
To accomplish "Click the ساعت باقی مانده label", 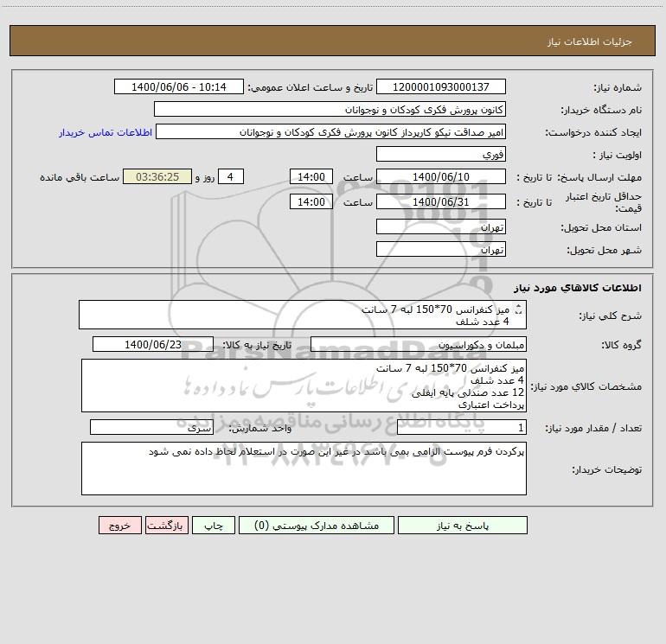I will pyautogui.click(x=80, y=177).
